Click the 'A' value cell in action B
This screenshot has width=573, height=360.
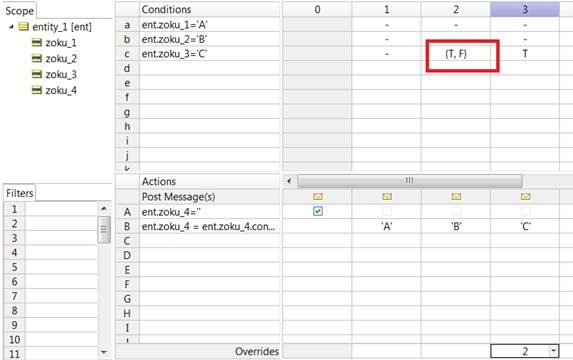pyautogui.click(x=386, y=227)
